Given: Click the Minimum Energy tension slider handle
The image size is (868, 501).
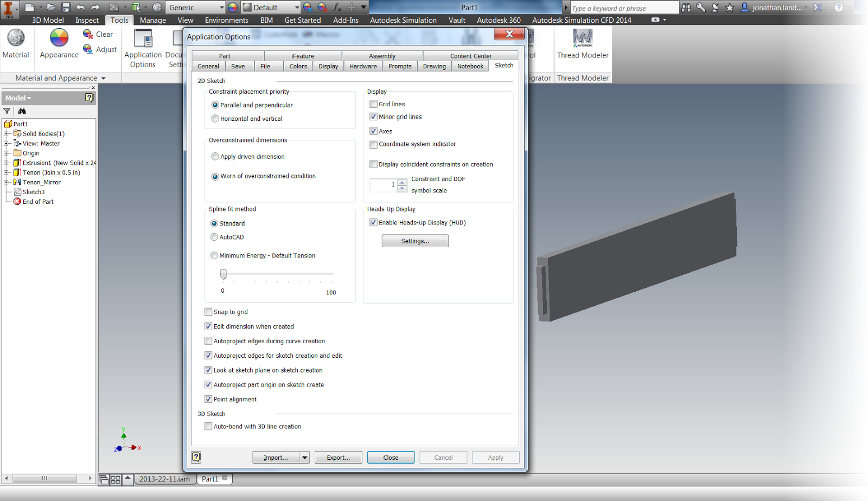Looking at the screenshot, I should [x=224, y=274].
